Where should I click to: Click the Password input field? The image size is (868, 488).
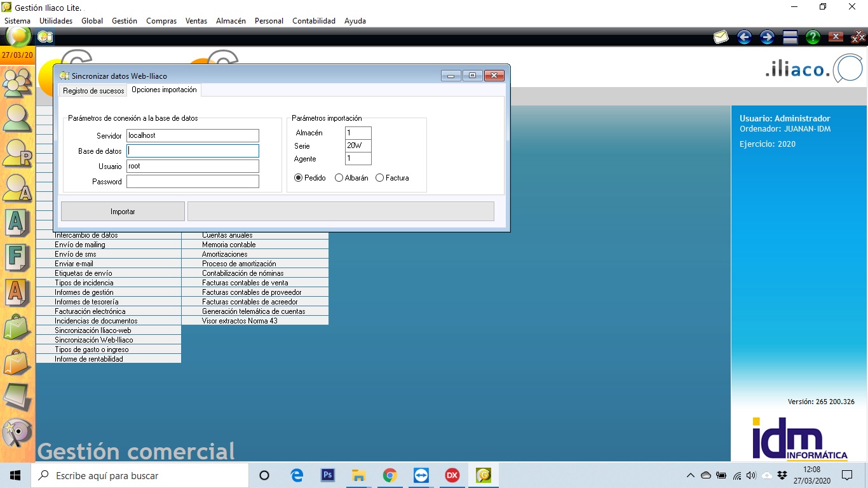(x=193, y=181)
